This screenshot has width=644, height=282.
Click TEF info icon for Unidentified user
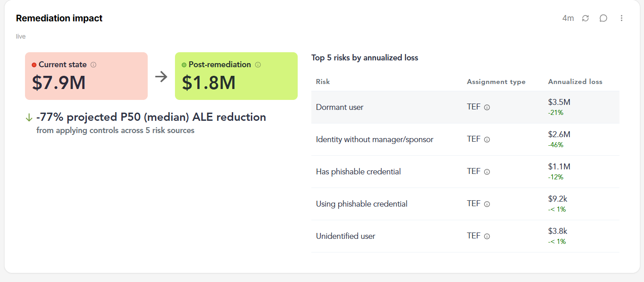coord(487,237)
